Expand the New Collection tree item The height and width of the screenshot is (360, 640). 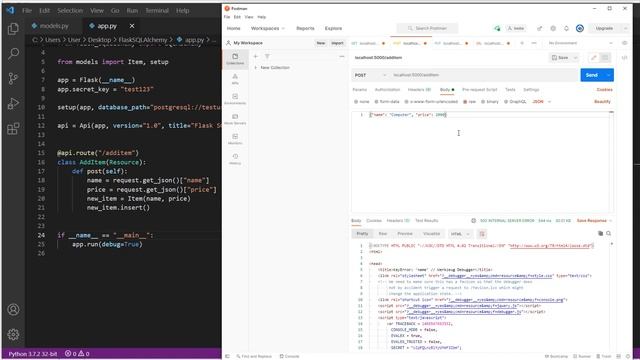256,67
